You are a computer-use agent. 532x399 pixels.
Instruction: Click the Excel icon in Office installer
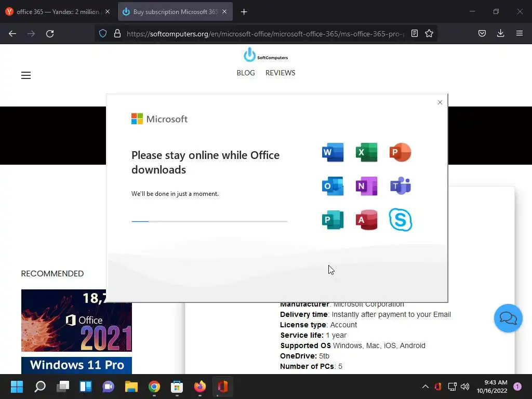(366, 152)
